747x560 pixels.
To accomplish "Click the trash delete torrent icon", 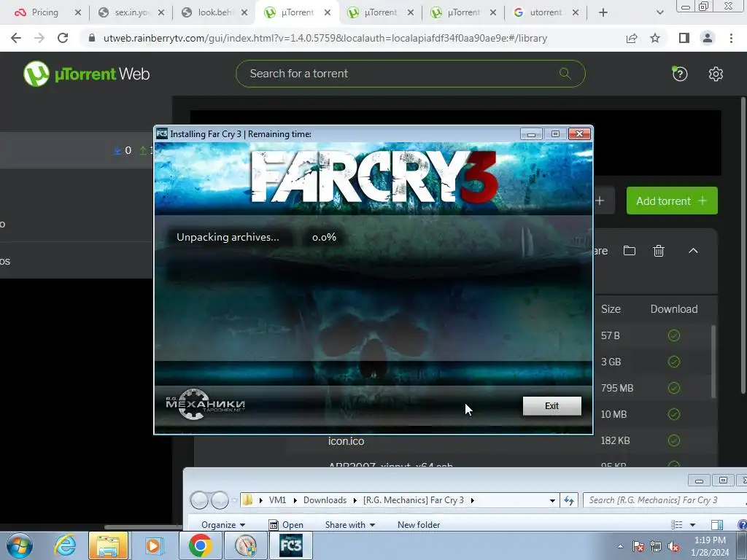I will (659, 251).
